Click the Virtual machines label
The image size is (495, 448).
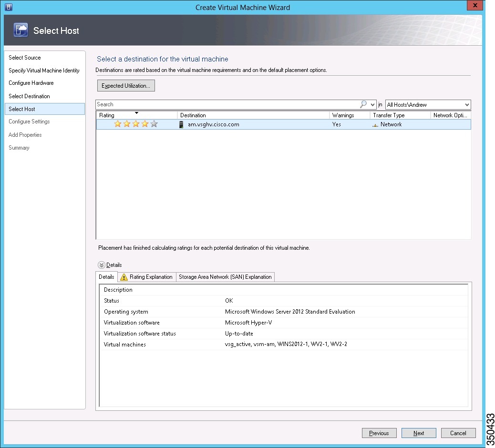tap(124, 345)
